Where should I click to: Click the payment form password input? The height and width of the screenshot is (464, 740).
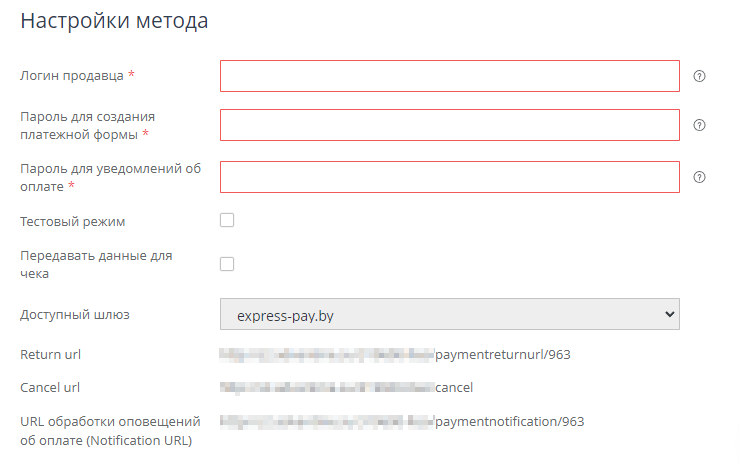click(x=449, y=126)
